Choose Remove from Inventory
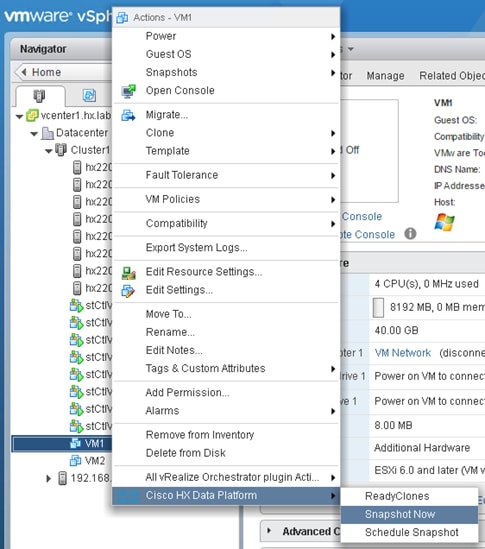The height and width of the screenshot is (549, 485). [226, 435]
